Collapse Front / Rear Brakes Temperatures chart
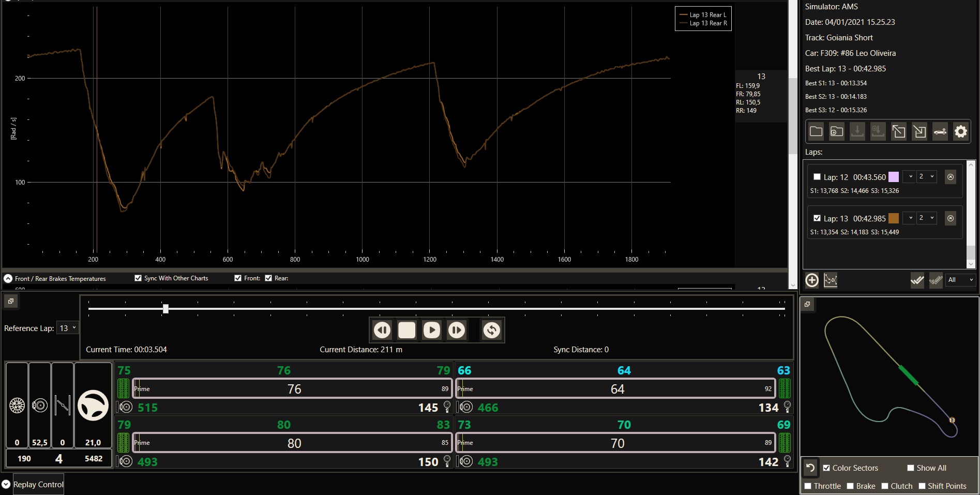The width and height of the screenshot is (980, 495). [x=8, y=278]
